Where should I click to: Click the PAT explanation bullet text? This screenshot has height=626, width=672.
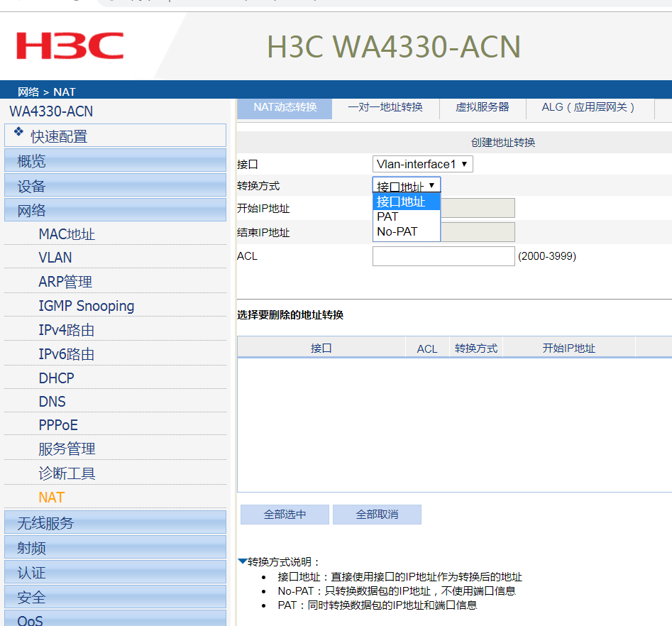click(377, 605)
